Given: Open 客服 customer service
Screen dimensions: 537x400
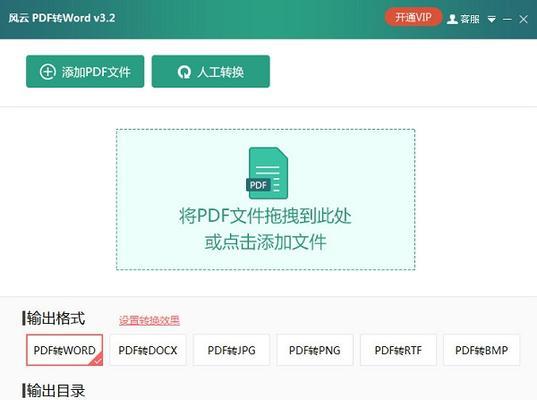Looking at the screenshot, I should tap(469, 18).
